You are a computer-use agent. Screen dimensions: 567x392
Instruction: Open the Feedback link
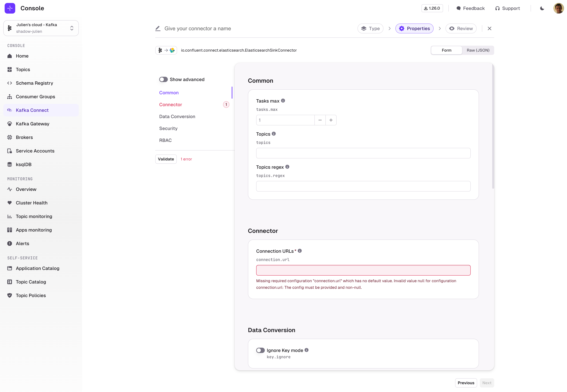click(470, 8)
